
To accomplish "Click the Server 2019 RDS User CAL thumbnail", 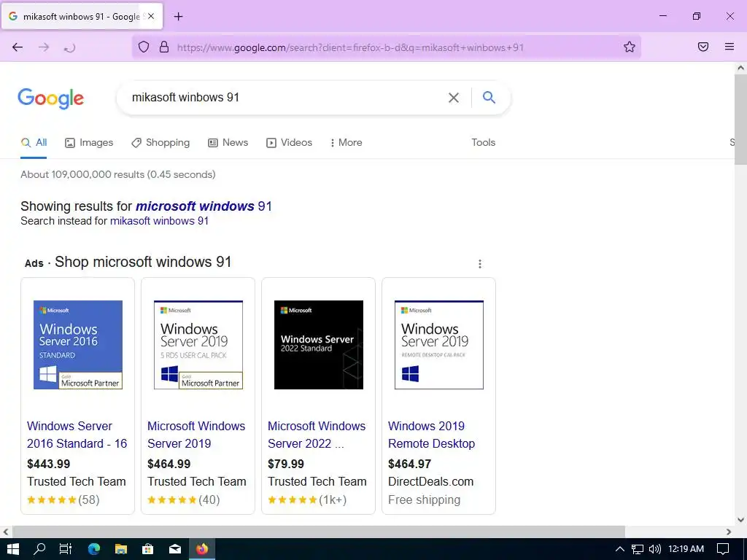I will 198,345.
